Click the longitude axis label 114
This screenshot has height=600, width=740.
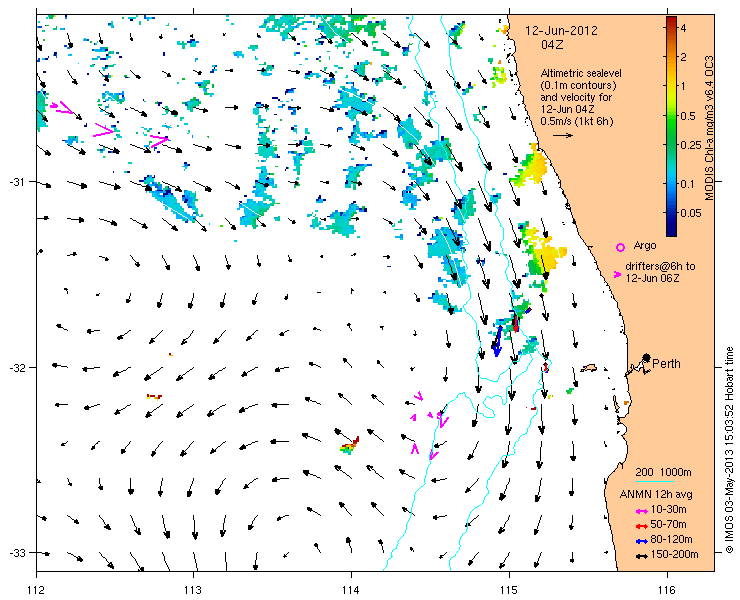tap(351, 590)
